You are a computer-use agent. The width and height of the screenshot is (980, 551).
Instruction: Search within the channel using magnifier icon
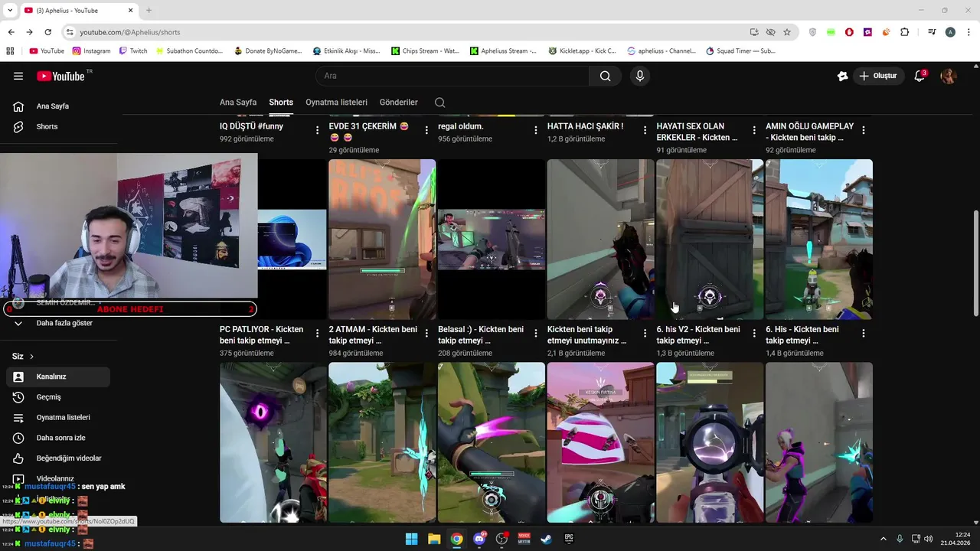(x=439, y=103)
